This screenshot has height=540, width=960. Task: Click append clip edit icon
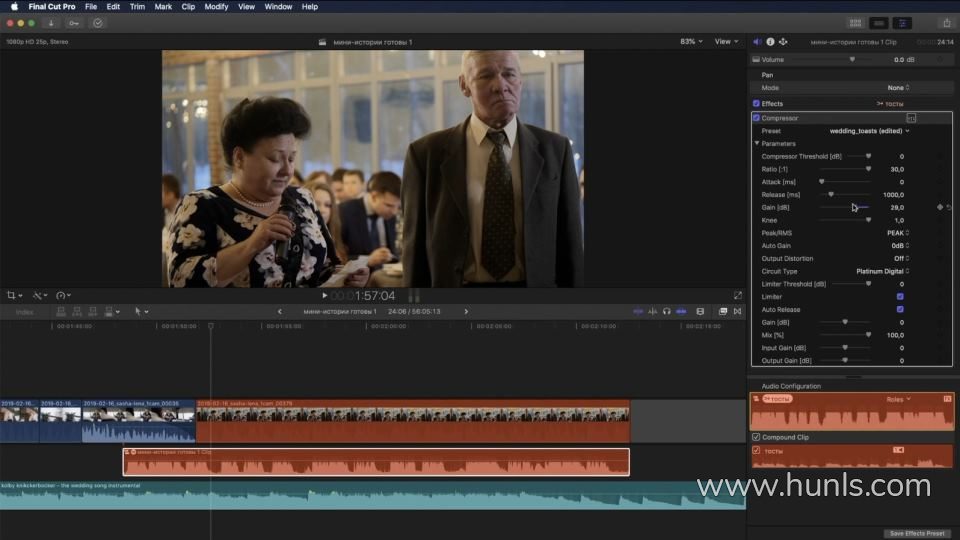[x=92, y=312]
